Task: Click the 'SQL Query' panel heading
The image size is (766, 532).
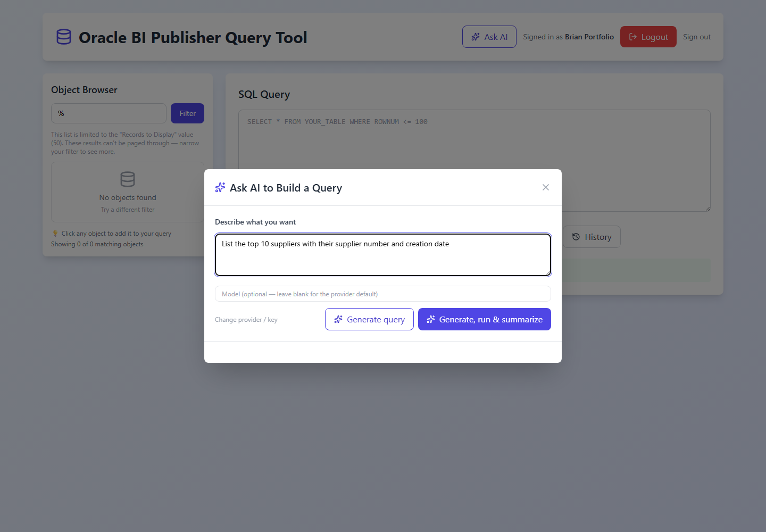Action: coord(264,94)
